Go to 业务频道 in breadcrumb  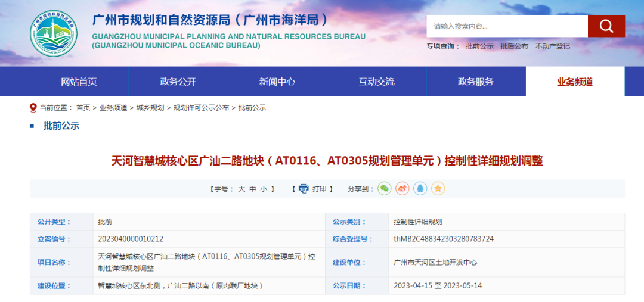(113, 108)
